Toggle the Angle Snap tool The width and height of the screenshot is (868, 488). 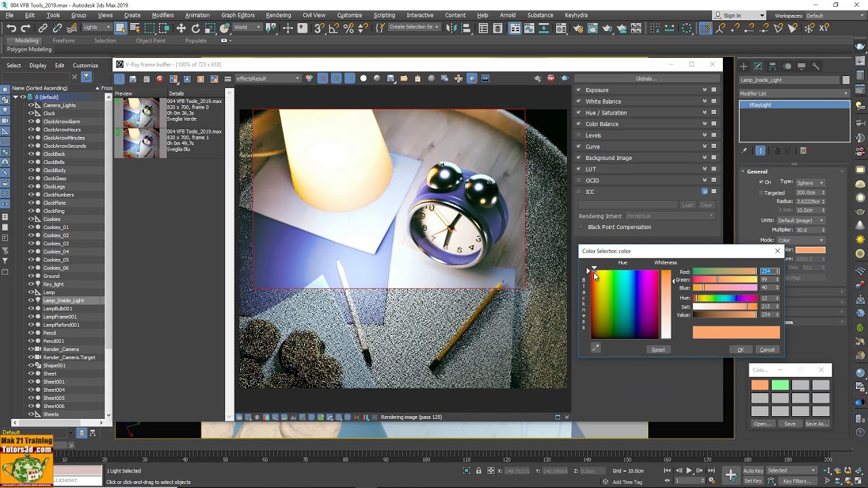(334, 28)
